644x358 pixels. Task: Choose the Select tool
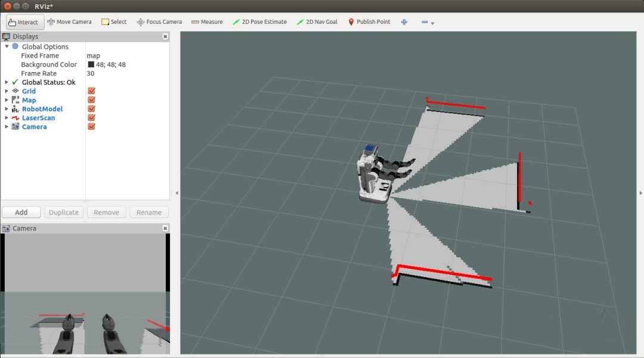(114, 21)
